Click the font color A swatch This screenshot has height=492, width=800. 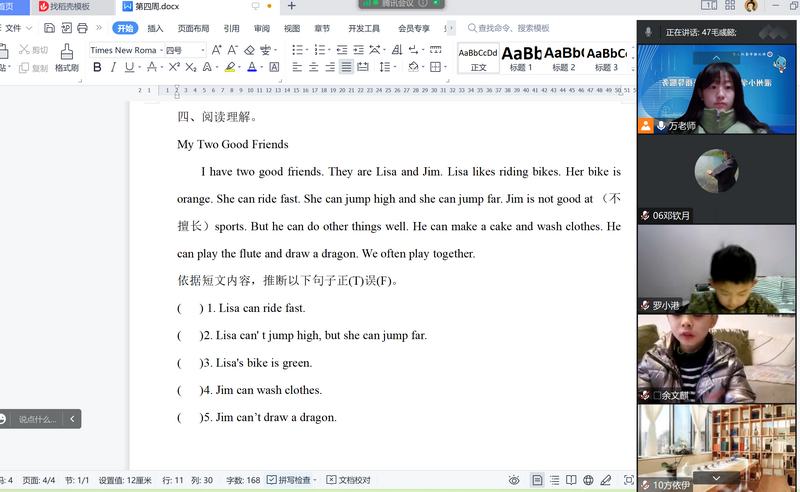[x=249, y=67]
